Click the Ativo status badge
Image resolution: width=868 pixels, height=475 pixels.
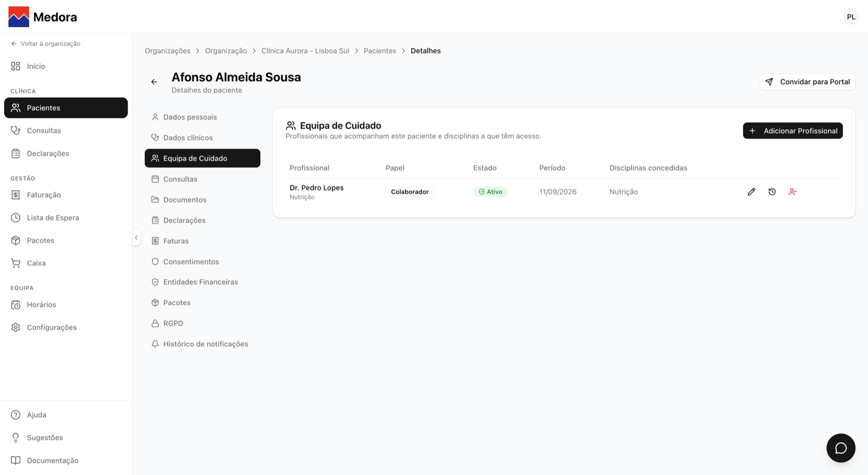pyautogui.click(x=490, y=192)
